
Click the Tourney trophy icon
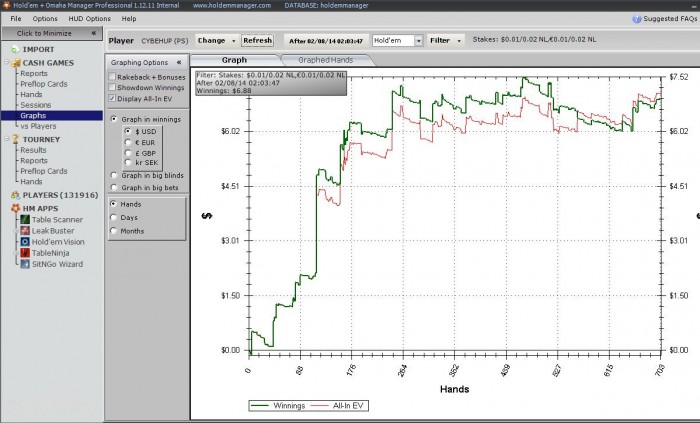tap(16, 139)
